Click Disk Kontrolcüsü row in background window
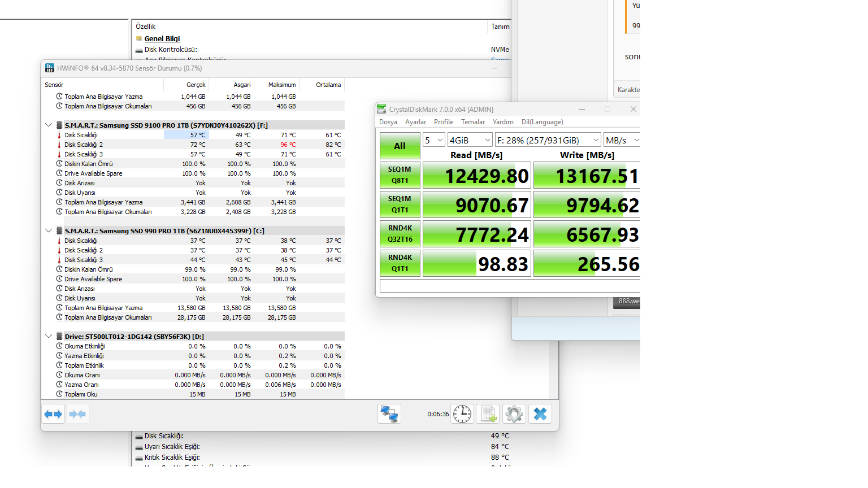The height and width of the screenshot is (488, 868). [x=322, y=50]
